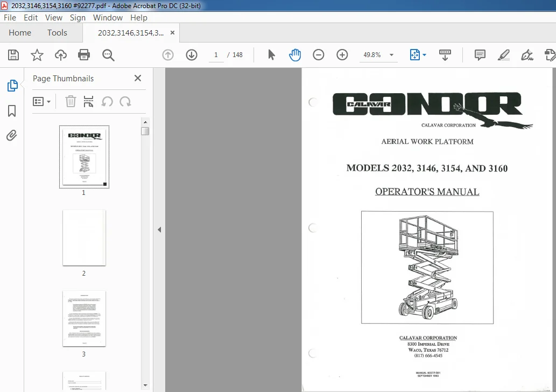Click the thumbnails scrollbar up arrow
556x392 pixels.
[145, 122]
